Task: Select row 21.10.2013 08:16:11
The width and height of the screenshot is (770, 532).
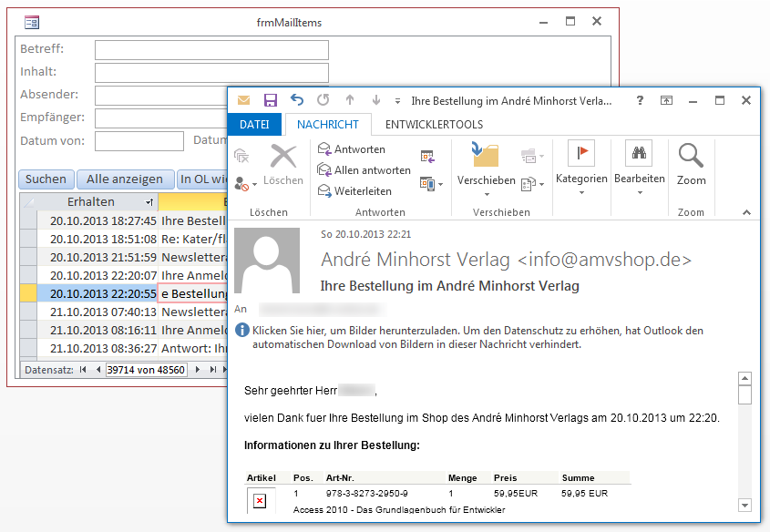Action: pos(28,330)
